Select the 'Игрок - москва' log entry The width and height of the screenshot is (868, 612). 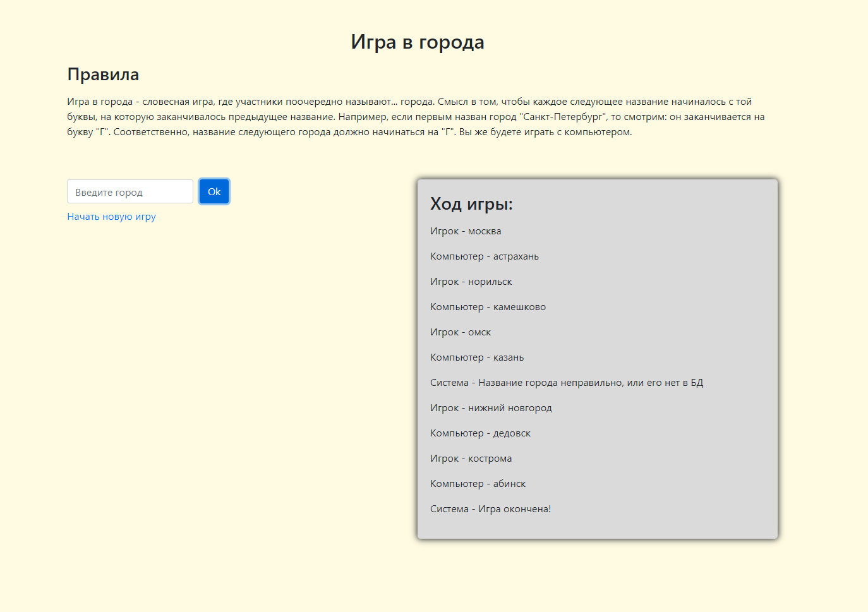coord(466,231)
